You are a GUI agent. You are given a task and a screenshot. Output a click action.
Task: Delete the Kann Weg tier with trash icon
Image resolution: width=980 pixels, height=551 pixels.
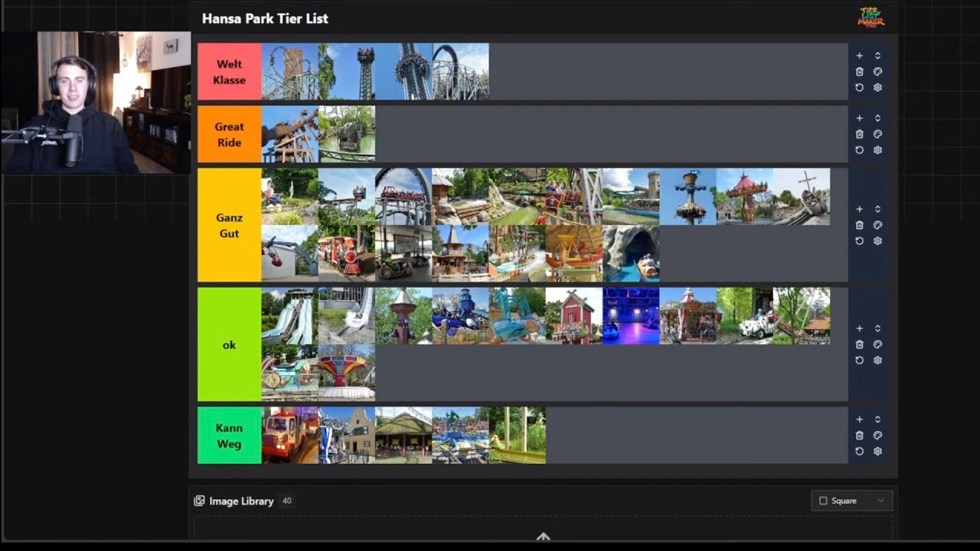tap(859, 436)
